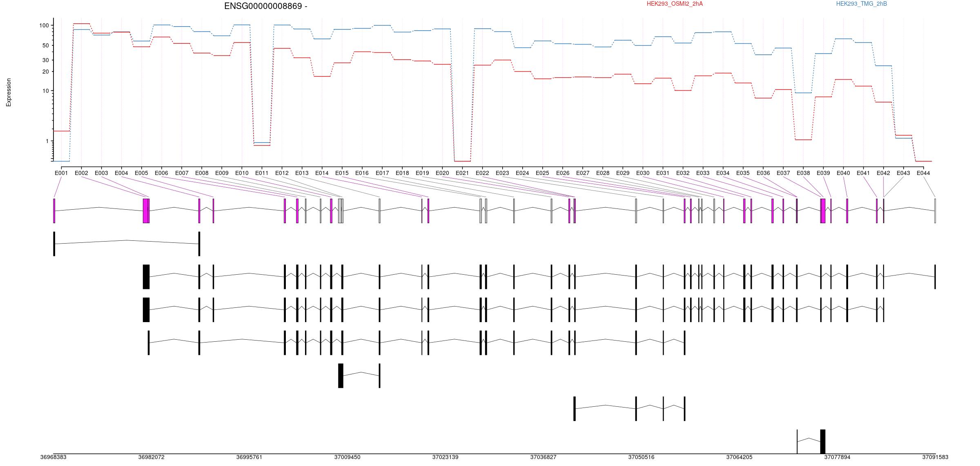Click exon label E017
Image resolution: width=980 pixels, height=466 pixels.
[382, 173]
